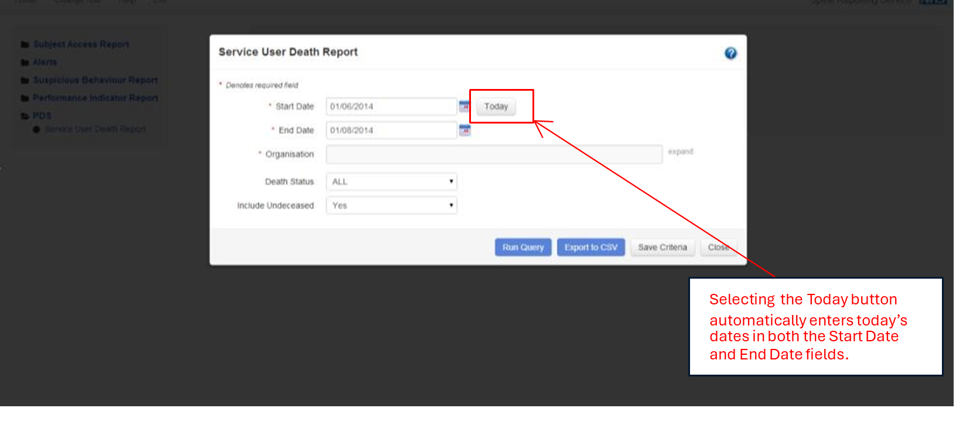
Task: Close the Service User Death Report dialog
Action: click(719, 247)
